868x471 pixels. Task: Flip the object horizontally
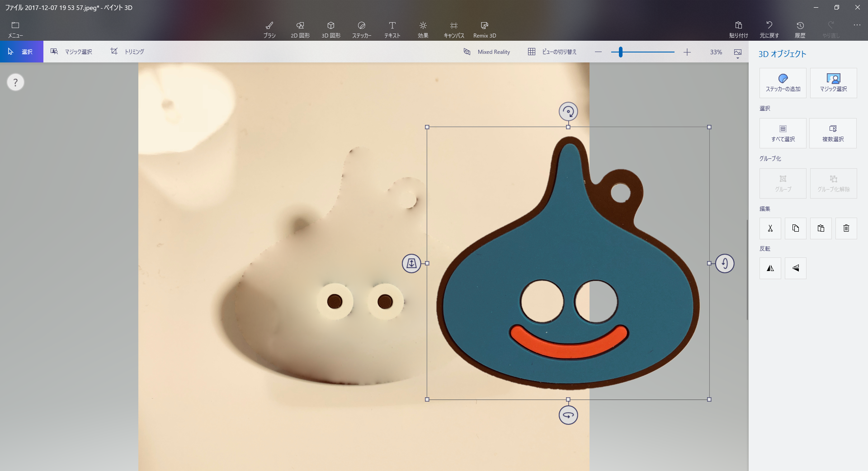pyautogui.click(x=770, y=268)
